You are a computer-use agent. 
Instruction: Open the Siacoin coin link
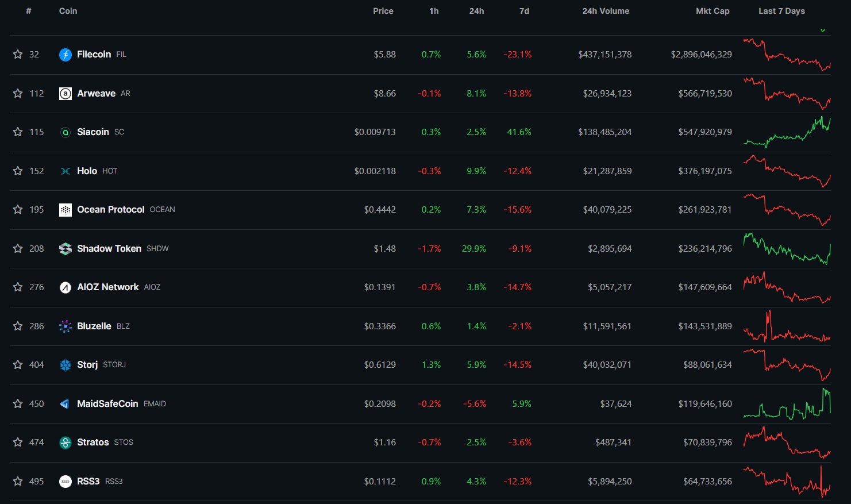(x=93, y=132)
